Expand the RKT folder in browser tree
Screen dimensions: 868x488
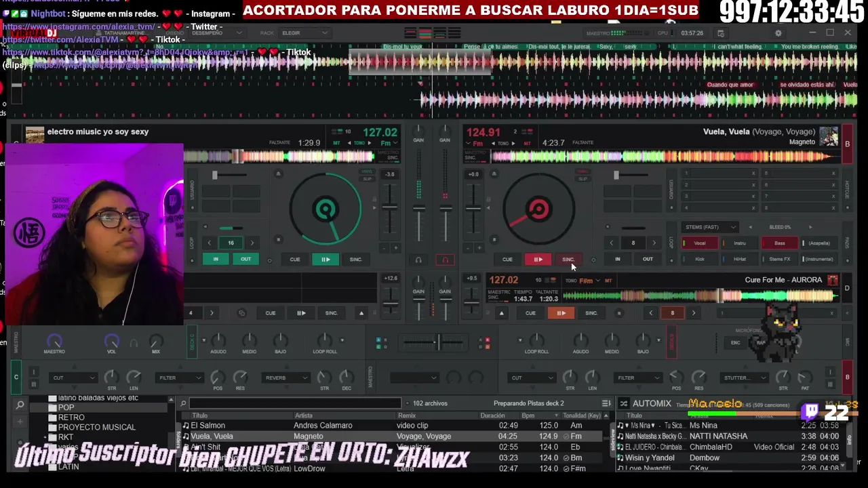pyautogui.click(x=45, y=438)
